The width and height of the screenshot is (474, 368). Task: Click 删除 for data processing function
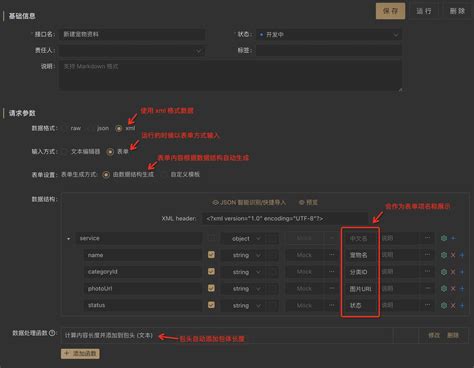pyautogui.click(x=453, y=335)
